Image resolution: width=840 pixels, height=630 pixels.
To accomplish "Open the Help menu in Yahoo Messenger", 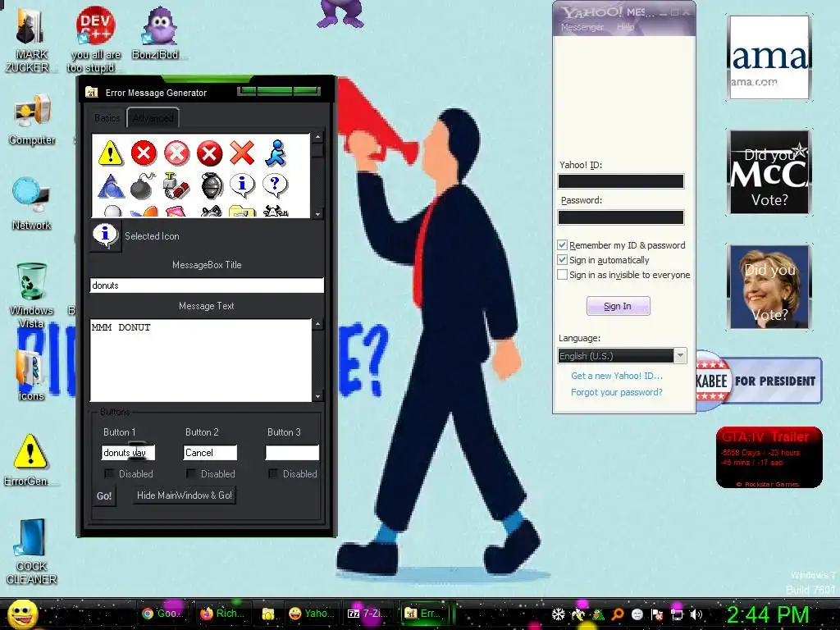I will coord(625,27).
